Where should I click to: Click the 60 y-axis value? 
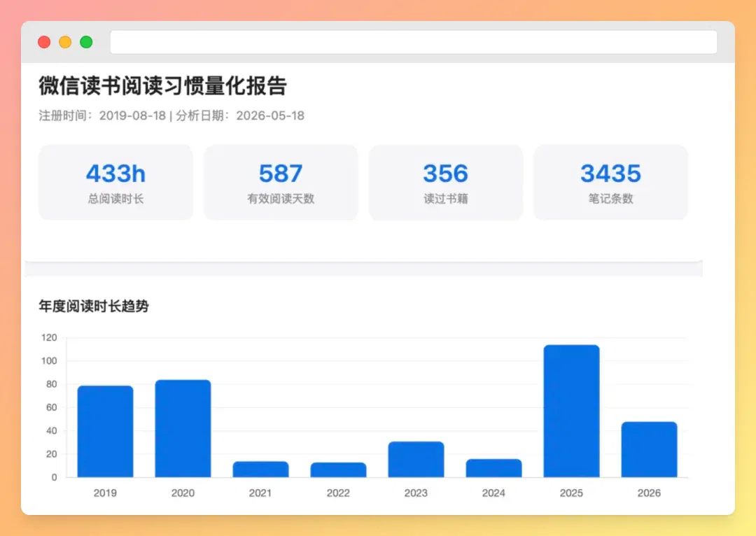[x=52, y=407]
